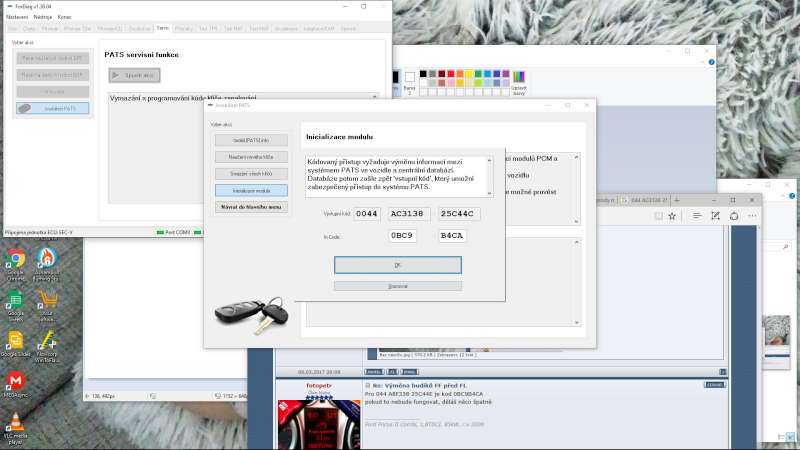Open the Nastavení menu
800x450 pixels.
(18, 17)
